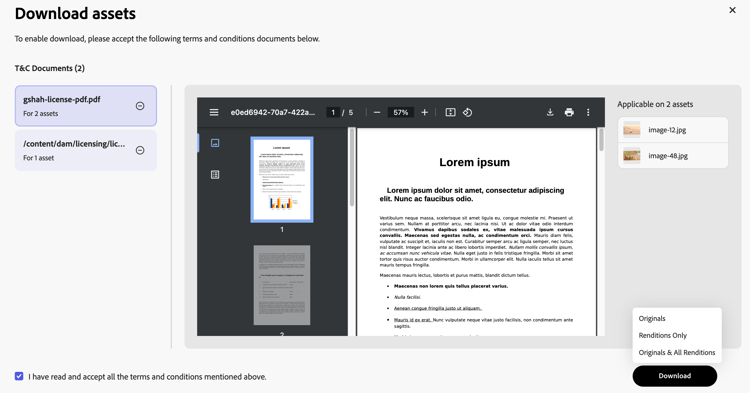Print the PDF document
The height and width of the screenshot is (393, 750).
(569, 112)
